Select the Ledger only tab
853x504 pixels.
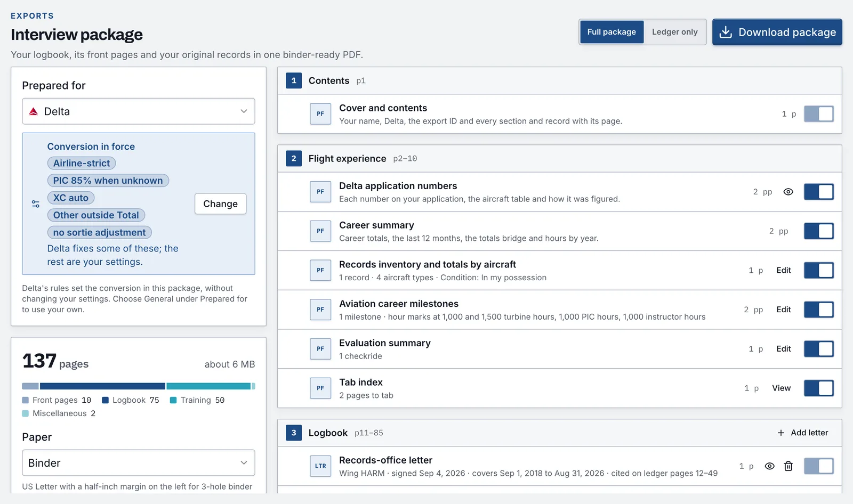pos(674,32)
